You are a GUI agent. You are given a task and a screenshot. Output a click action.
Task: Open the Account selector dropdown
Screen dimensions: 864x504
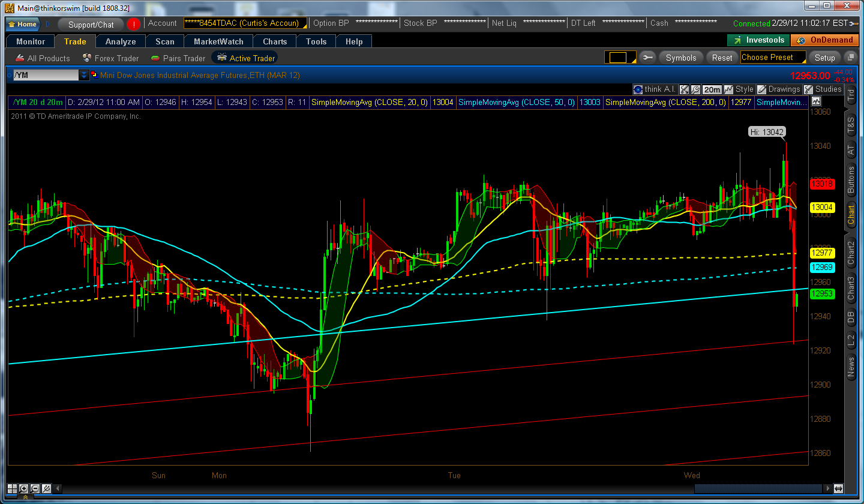[x=245, y=23]
